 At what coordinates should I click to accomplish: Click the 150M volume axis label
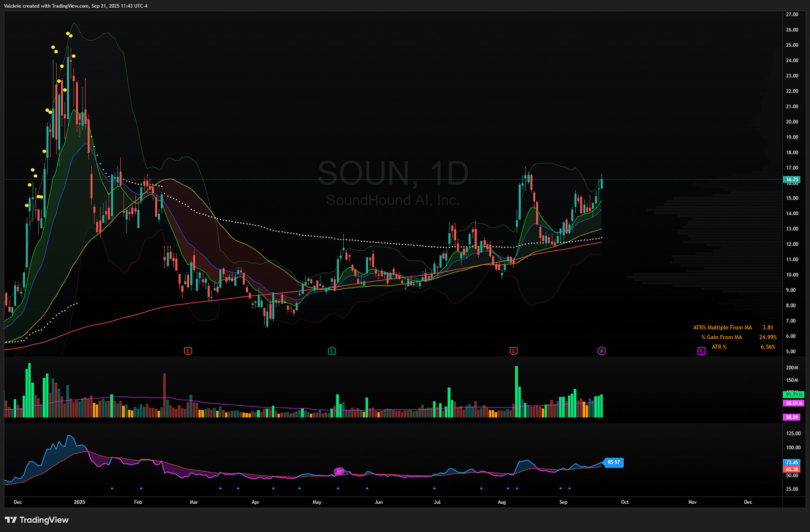click(x=792, y=380)
